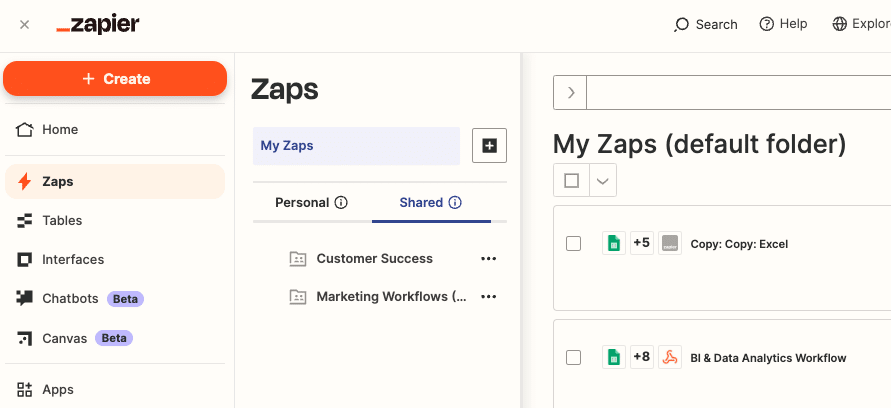Click the orange webhooks icon on BI Zap
This screenshot has height=408, width=891.
pyautogui.click(x=670, y=357)
